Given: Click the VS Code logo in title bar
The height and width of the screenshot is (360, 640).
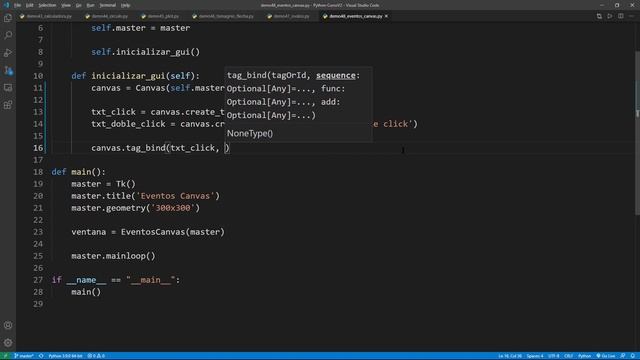Looking at the screenshot, I should (x=6, y=5).
